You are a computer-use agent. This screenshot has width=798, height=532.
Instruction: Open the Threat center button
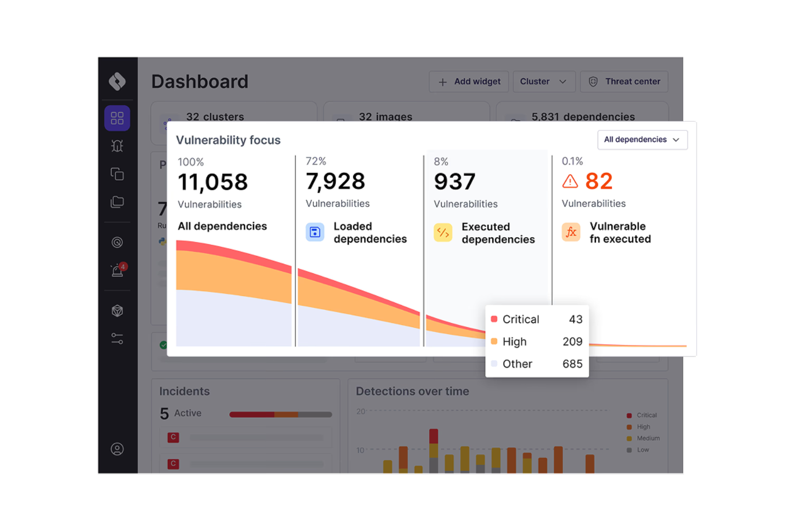(x=624, y=82)
